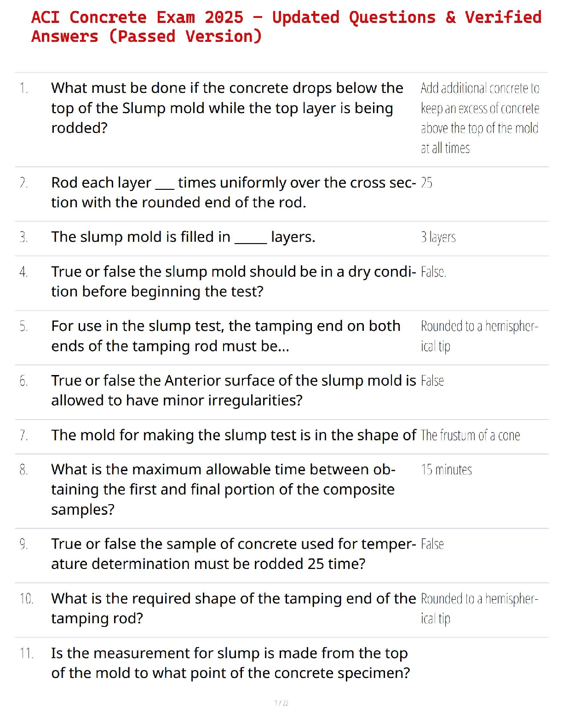Click question 10 about required tamping rod shape

233,609
